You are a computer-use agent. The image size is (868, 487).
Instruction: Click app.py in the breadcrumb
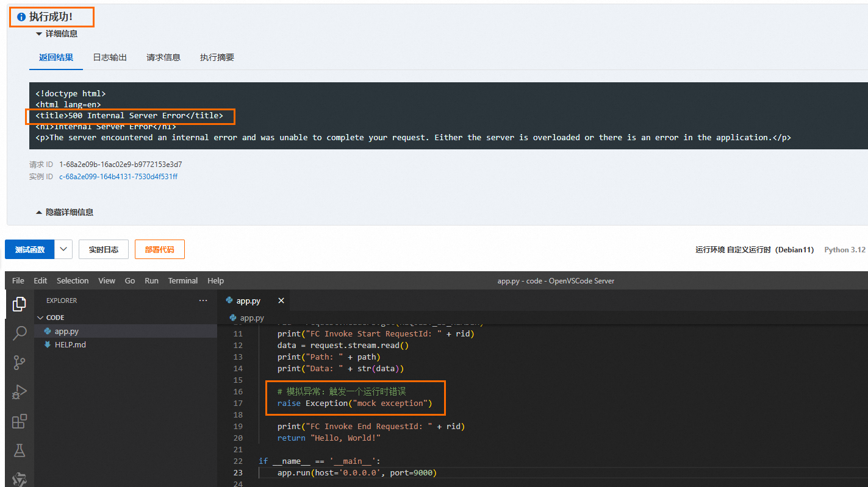coord(252,318)
